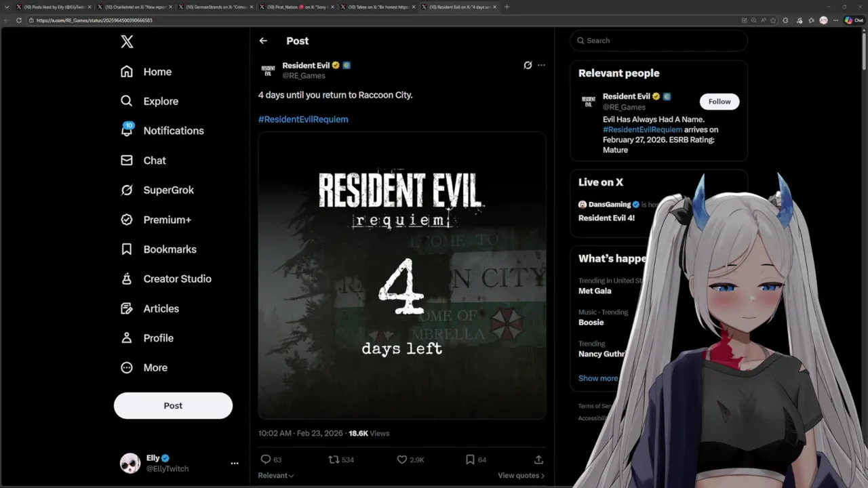Open the Met Gala trending topic
The height and width of the screenshot is (488, 868).
coord(595,291)
